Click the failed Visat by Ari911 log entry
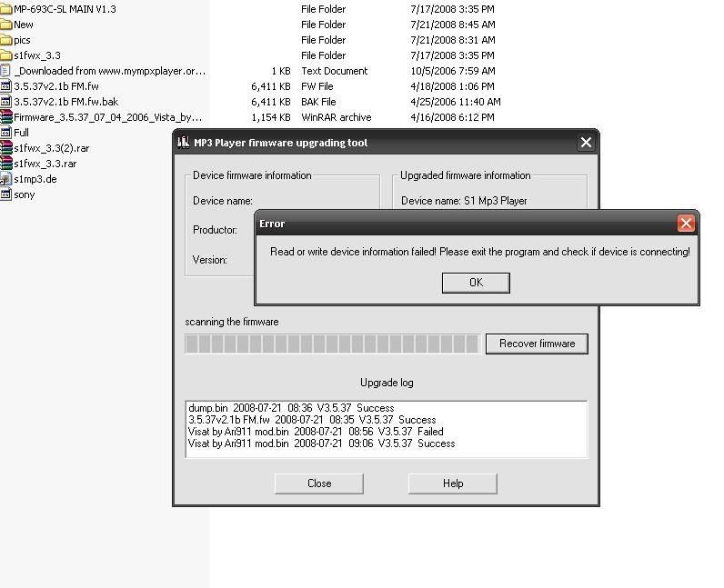The height and width of the screenshot is (588, 724). (316, 432)
